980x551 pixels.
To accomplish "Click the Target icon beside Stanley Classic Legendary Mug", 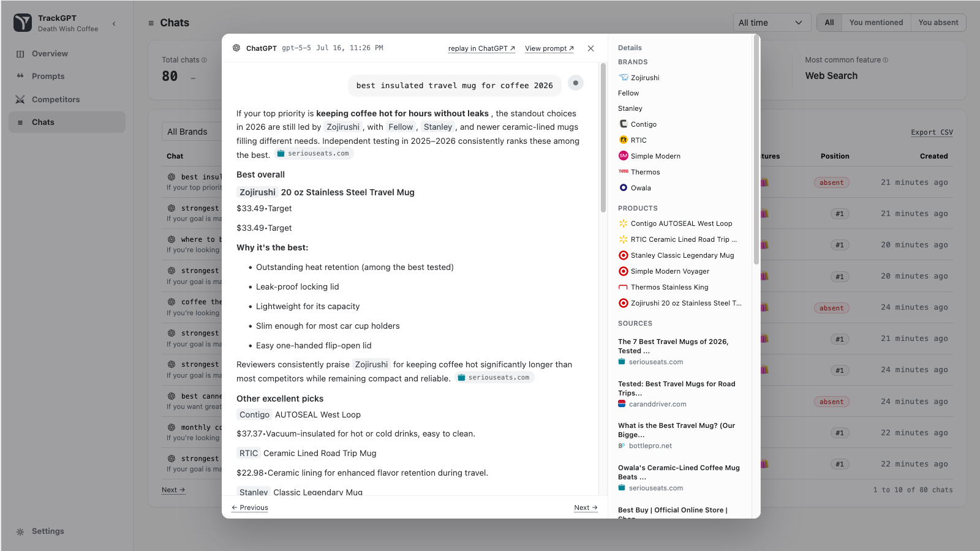I will 624,255.
